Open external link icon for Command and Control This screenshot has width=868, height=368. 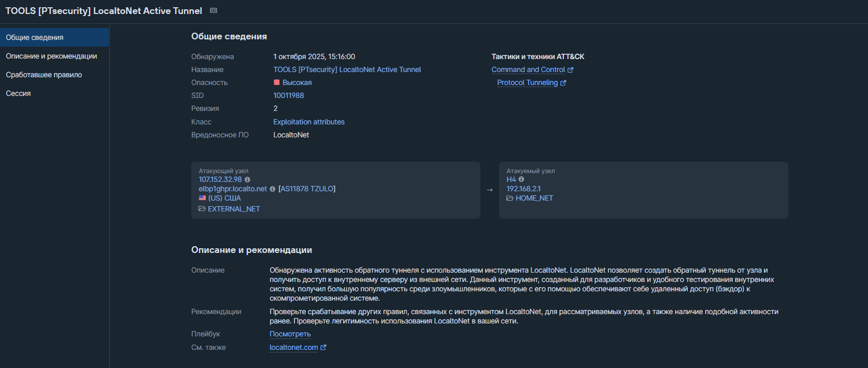tap(571, 70)
